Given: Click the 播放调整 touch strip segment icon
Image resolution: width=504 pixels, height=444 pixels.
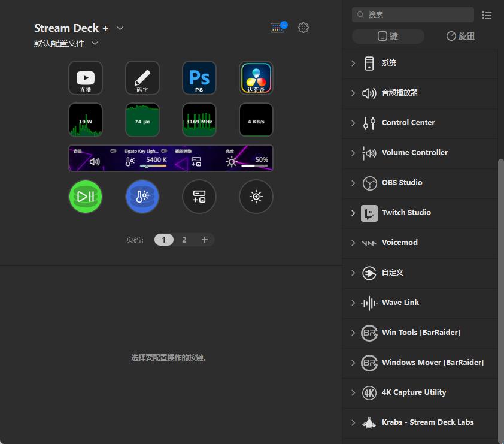Looking at the screenshot, I should coord(196,162).
